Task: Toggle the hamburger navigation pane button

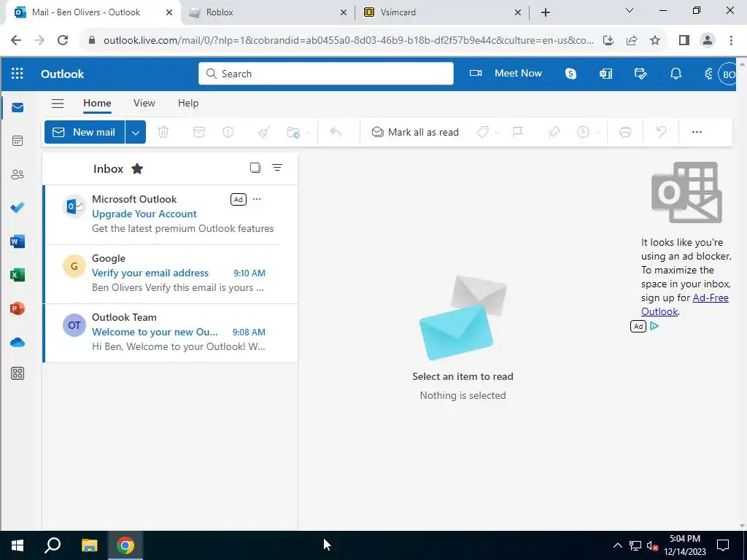Action: (58, 104)
